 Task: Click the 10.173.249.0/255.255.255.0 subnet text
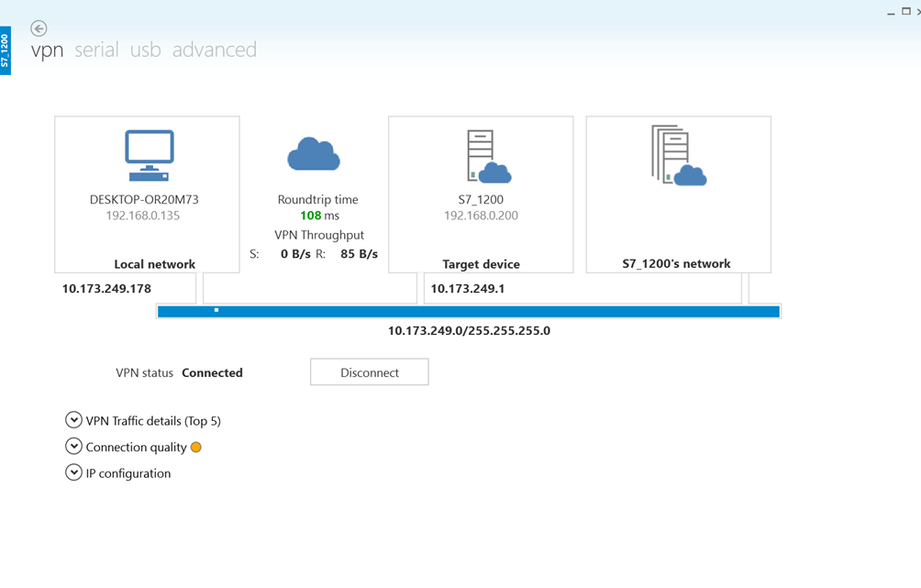469,331
